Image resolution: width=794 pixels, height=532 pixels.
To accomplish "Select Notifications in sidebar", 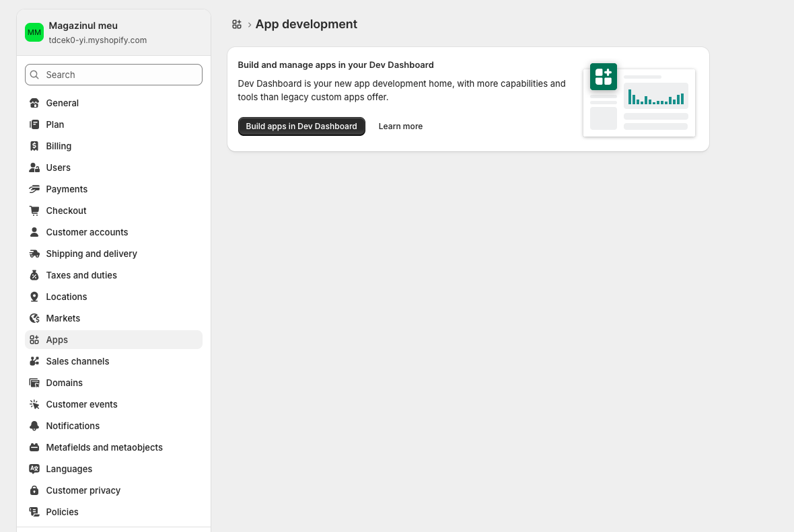I will click(114, 426).
